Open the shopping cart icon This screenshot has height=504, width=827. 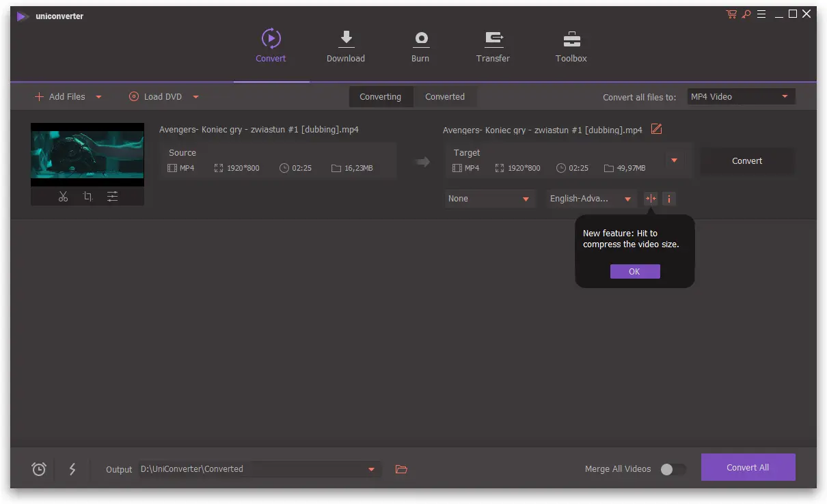(731, 14)
